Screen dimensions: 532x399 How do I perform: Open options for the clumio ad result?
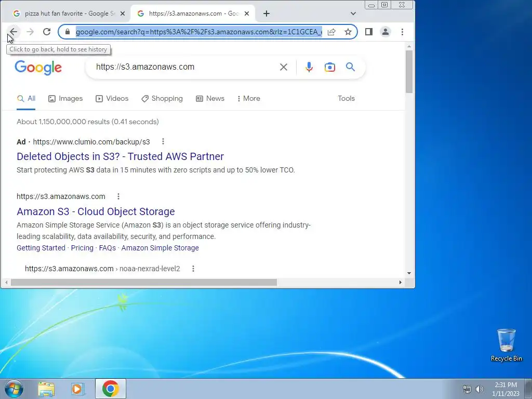[x=163, y=141]
